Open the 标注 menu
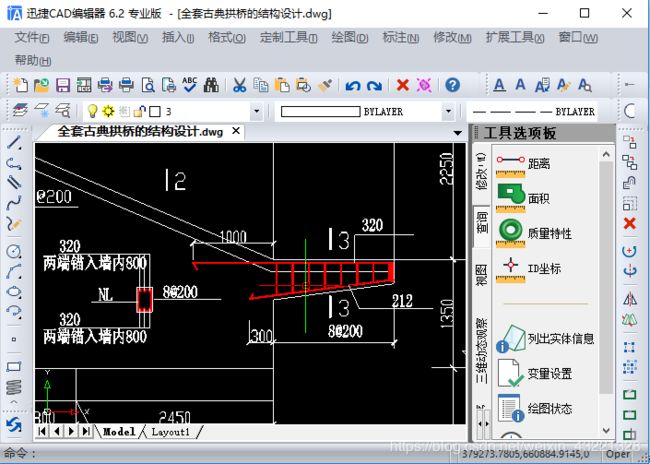 point(400,38)
